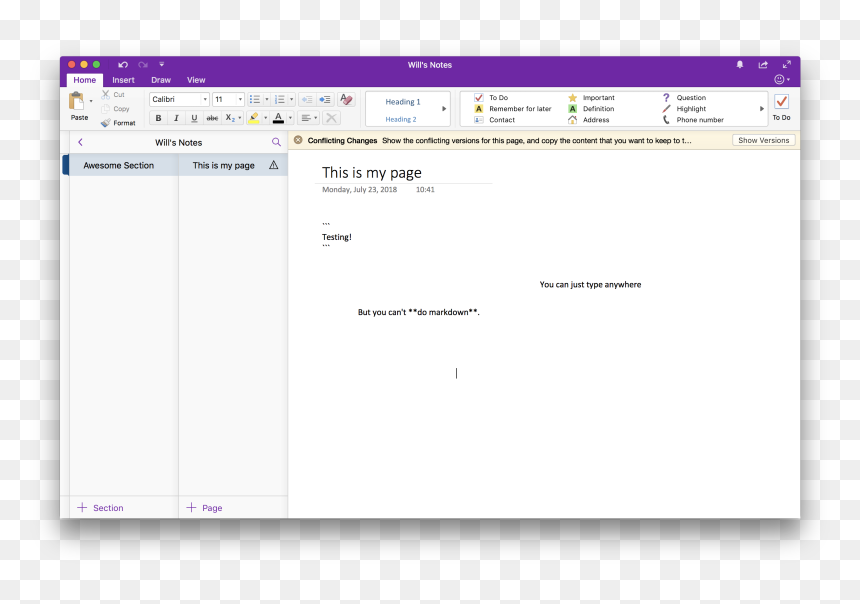Open the quick access customize arrow

pyautogui.click(x=162, y=65)
